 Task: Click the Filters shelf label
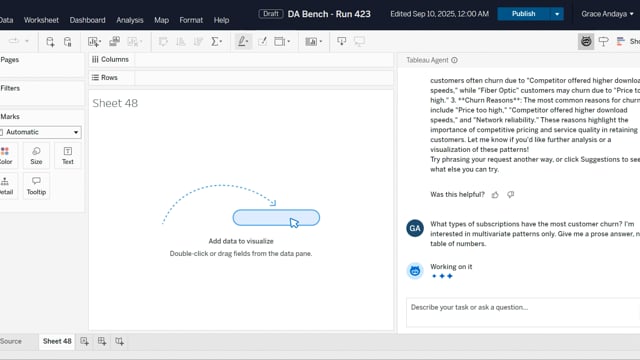click(10, 88)
